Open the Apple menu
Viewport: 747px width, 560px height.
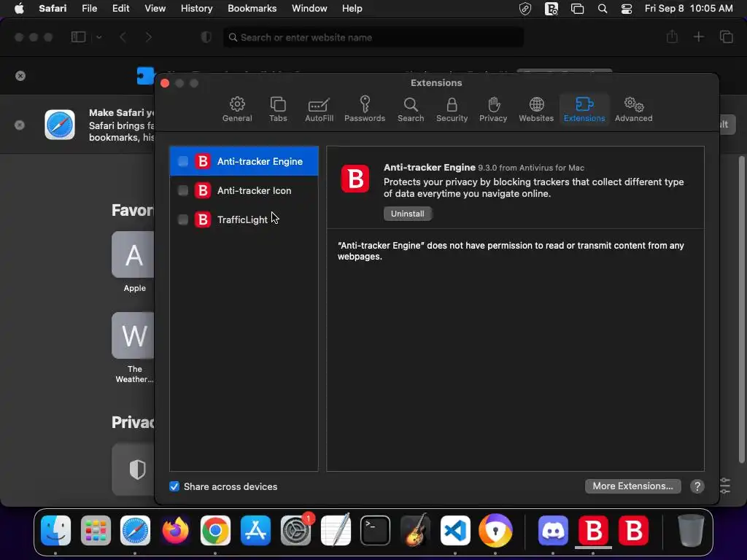pyautogui.click(x=19, y=9)
